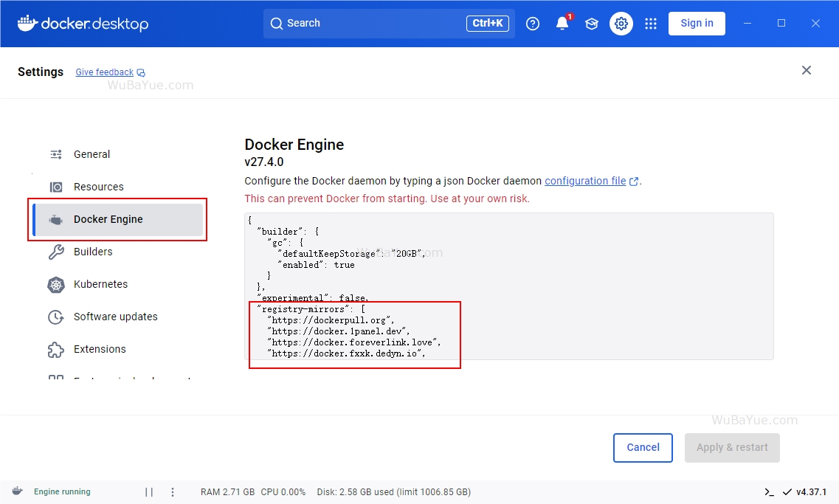Click the Docker Engine whale icon

coord(55,219)
